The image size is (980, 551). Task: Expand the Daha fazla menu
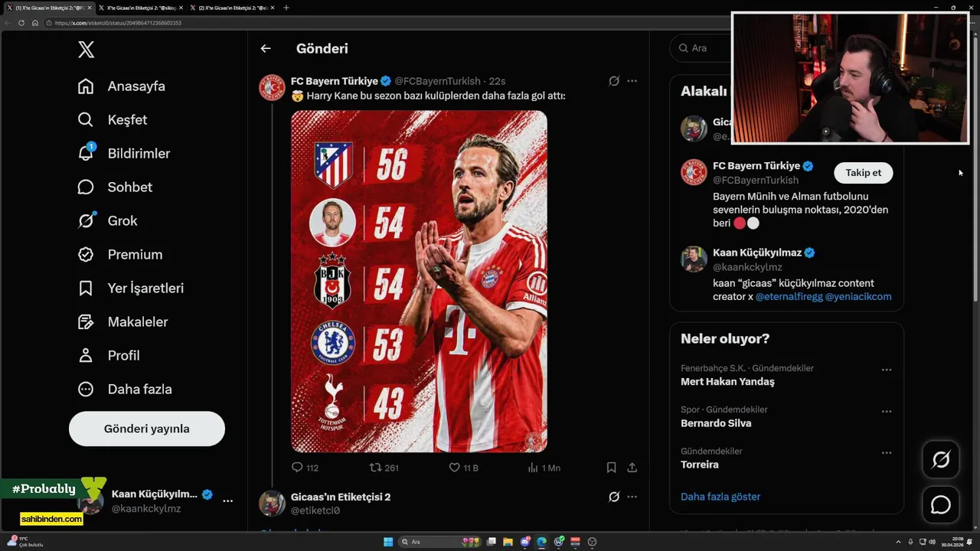tap(124, 389)
